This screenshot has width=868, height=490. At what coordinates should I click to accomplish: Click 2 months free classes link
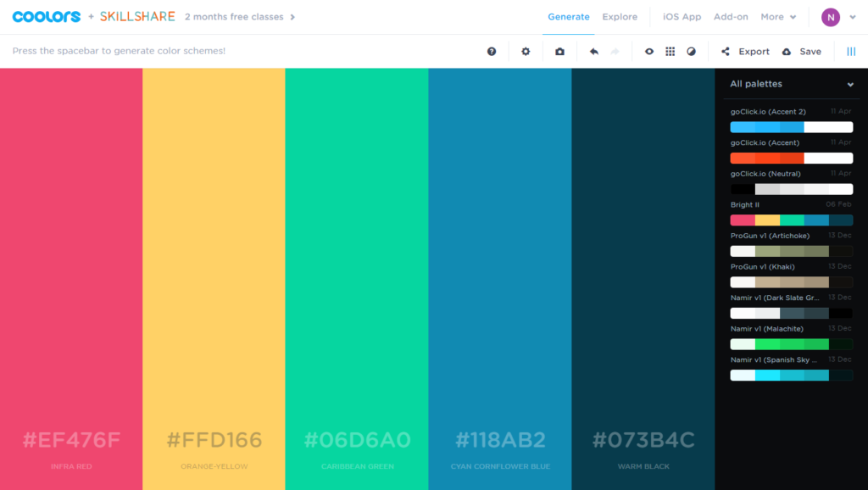click(234, 17)
